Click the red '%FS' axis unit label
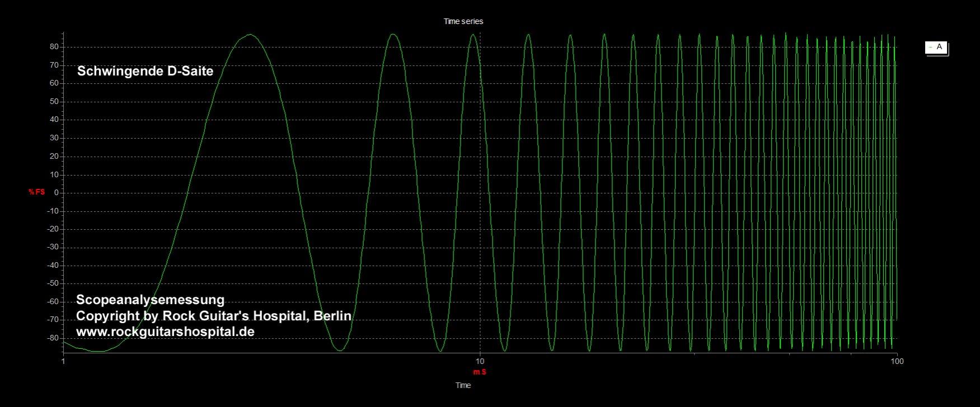 tap(37, 192)
